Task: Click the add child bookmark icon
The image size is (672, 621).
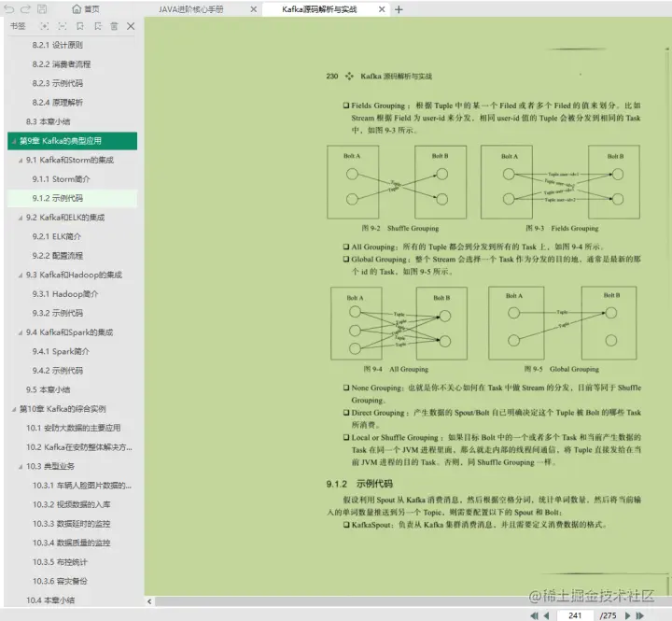Action: [x=98, y=26]
